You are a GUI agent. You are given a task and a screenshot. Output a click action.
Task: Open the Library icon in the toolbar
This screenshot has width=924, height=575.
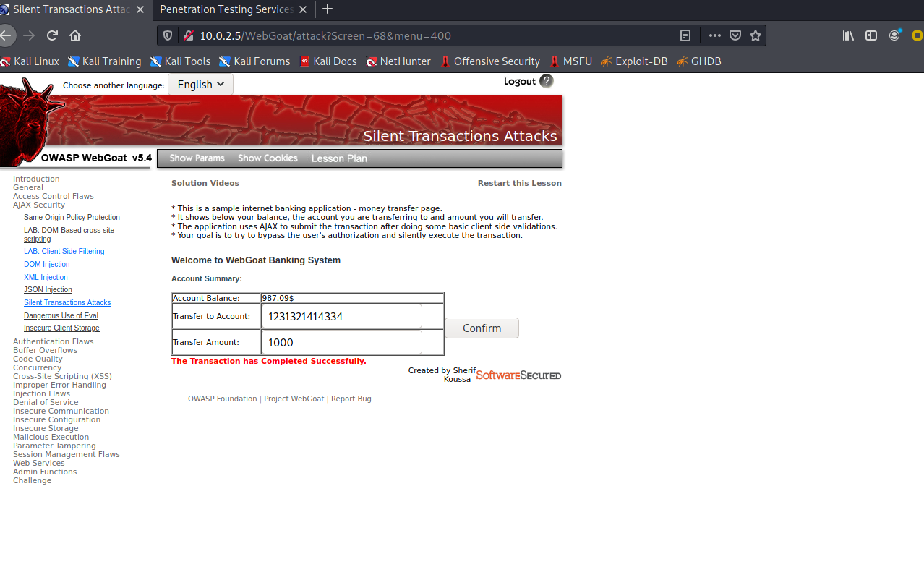point(849,35)
